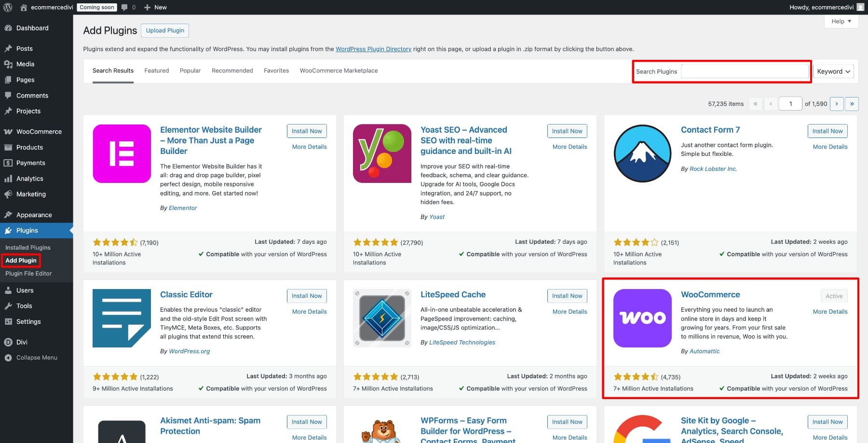
Task: Expand the Help dropdown
Action: (x=841, y=21)
